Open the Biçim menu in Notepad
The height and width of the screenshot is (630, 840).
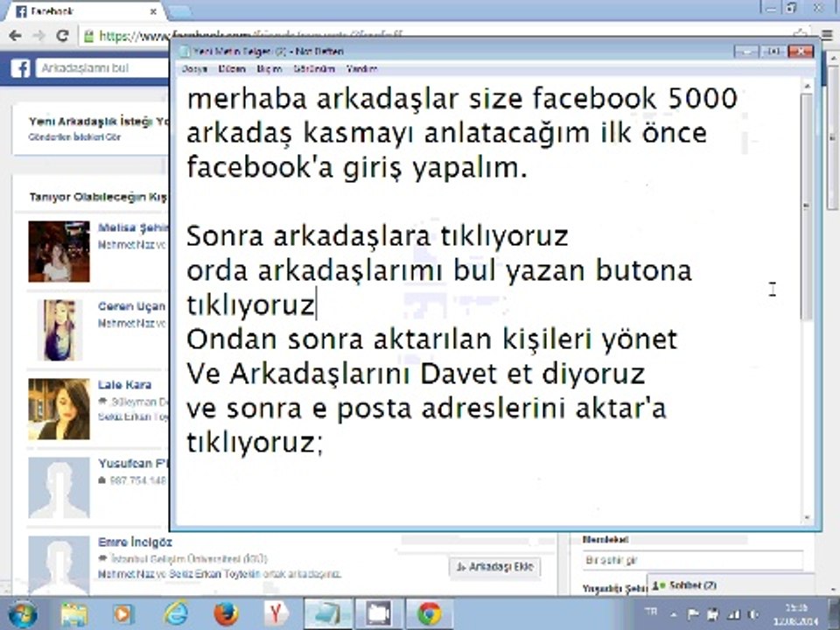pyautogui.click(x=269, y=69)
